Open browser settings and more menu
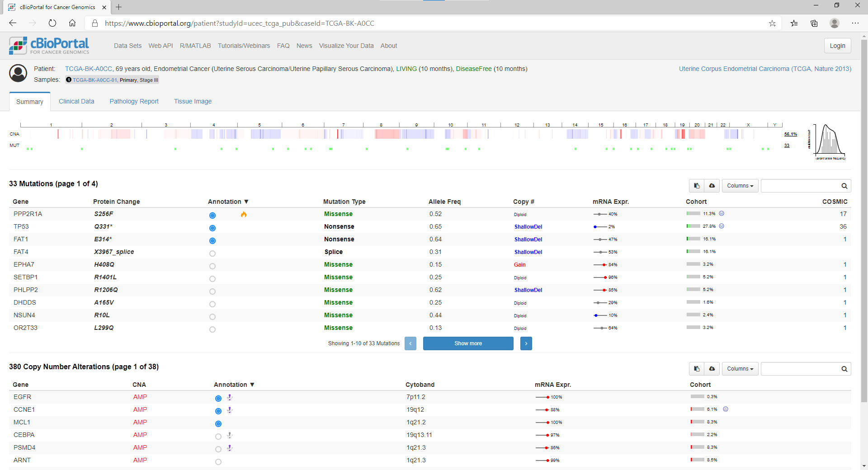 855,23
